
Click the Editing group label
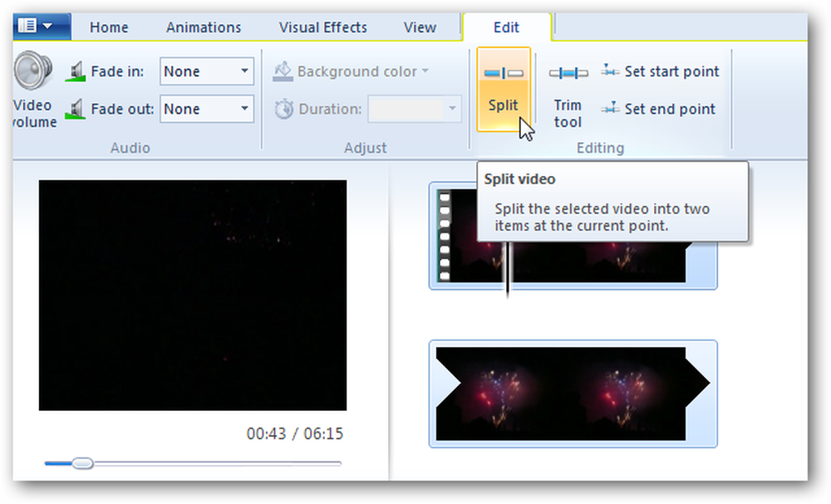tap(600, 148)
